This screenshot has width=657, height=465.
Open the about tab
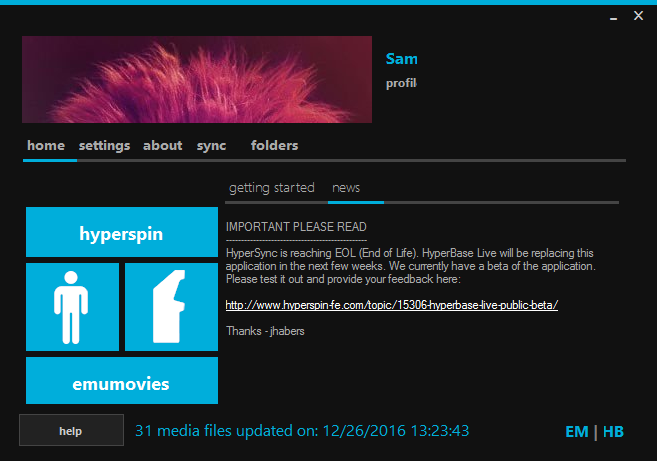point(163,145)
